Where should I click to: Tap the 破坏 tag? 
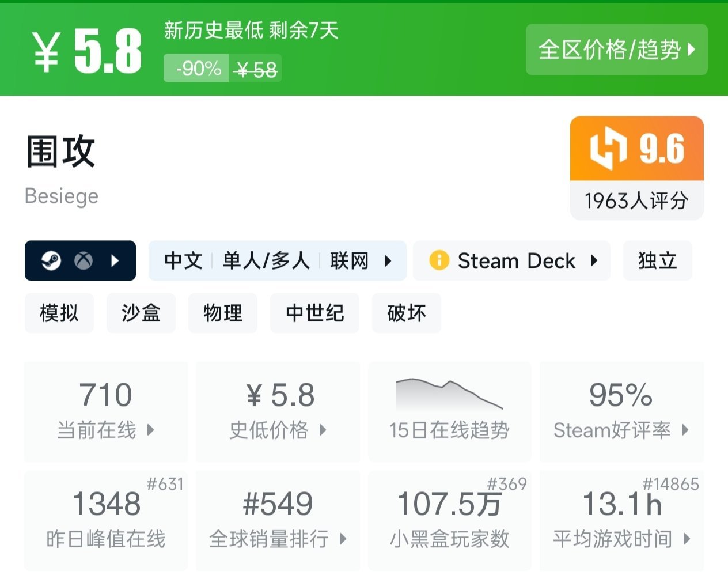coord(407,313)
